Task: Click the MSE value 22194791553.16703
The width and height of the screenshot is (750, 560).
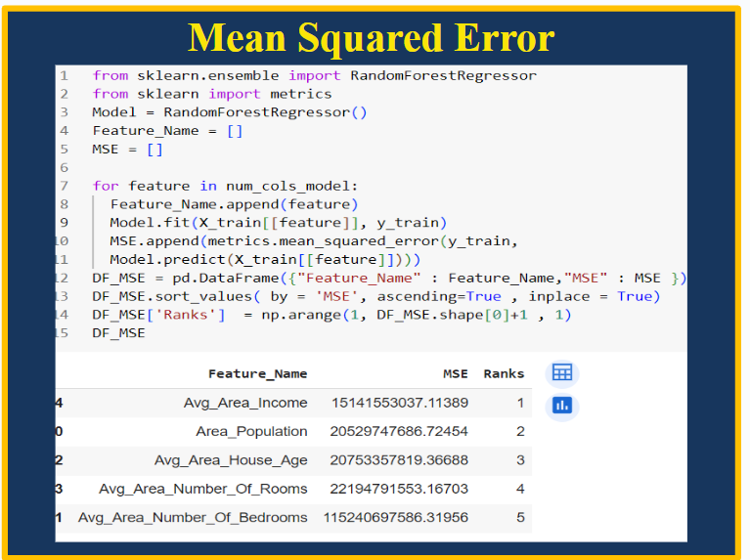Action: point(399,489)
